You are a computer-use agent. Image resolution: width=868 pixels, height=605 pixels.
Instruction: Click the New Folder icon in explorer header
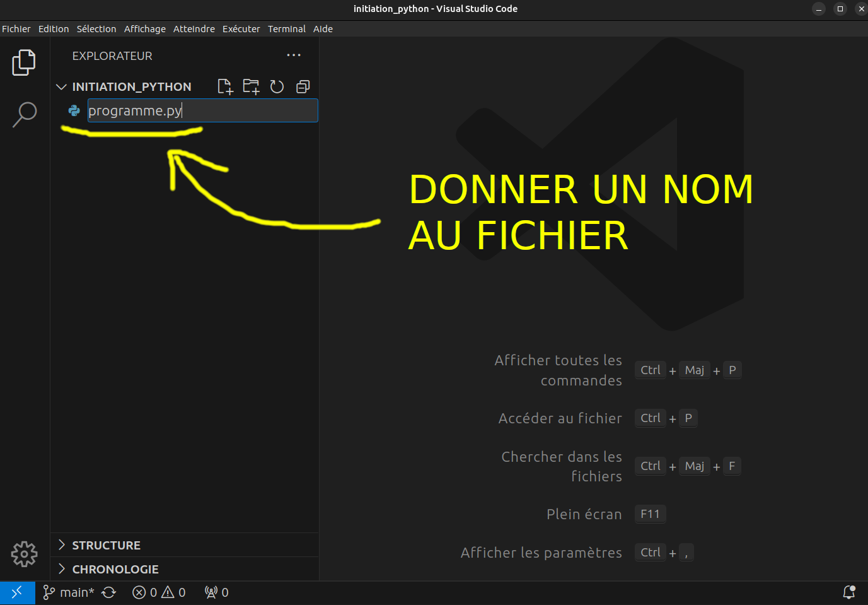click(x=251, y=86)
